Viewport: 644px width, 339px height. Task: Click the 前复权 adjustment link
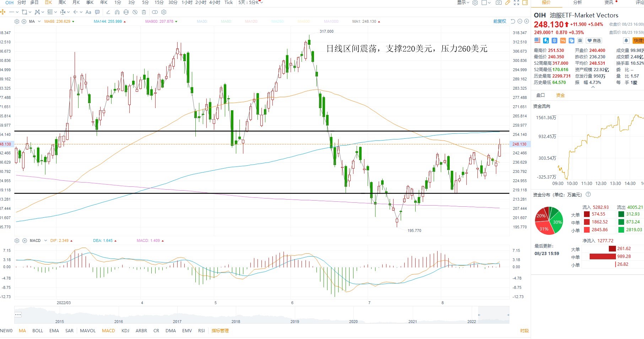pyautogui.click(x=499, y=21)
